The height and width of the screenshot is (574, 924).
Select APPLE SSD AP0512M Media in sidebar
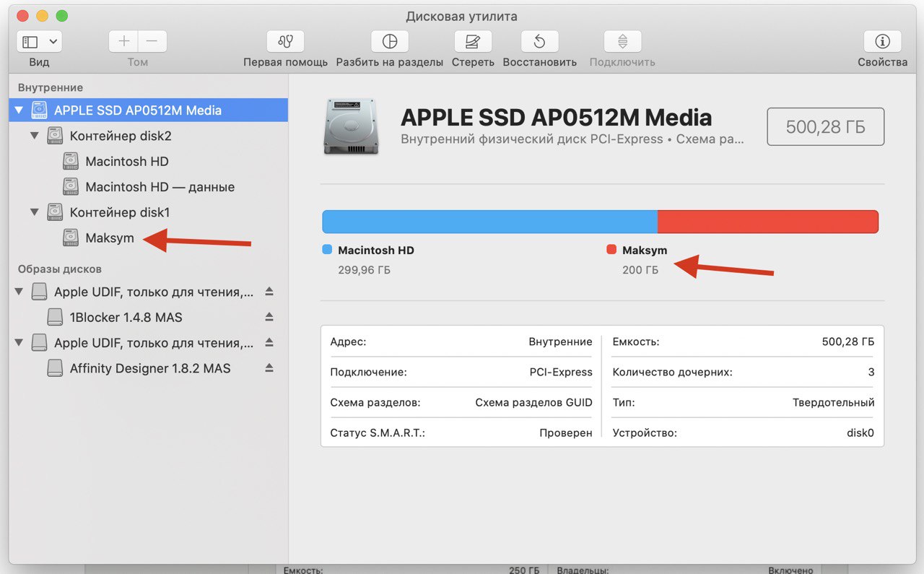(149, 110)
